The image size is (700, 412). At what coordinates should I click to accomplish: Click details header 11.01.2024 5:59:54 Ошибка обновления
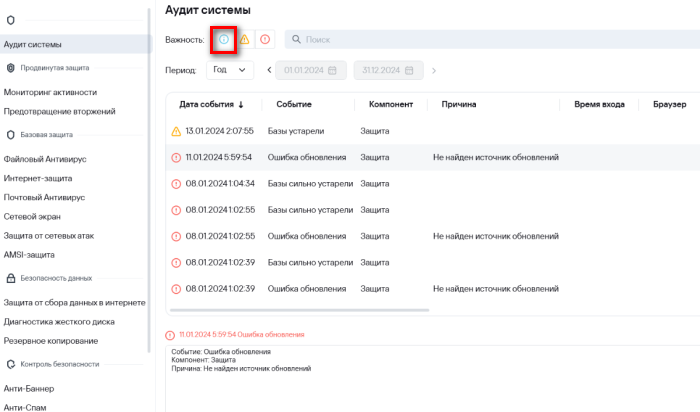click(x=242, y=334)
